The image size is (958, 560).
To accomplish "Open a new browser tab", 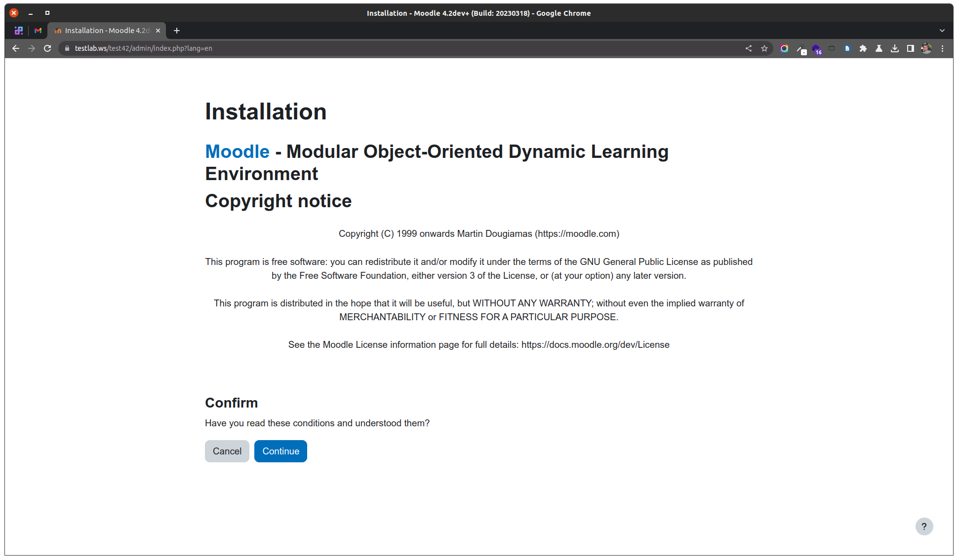I will pos(177,31).
